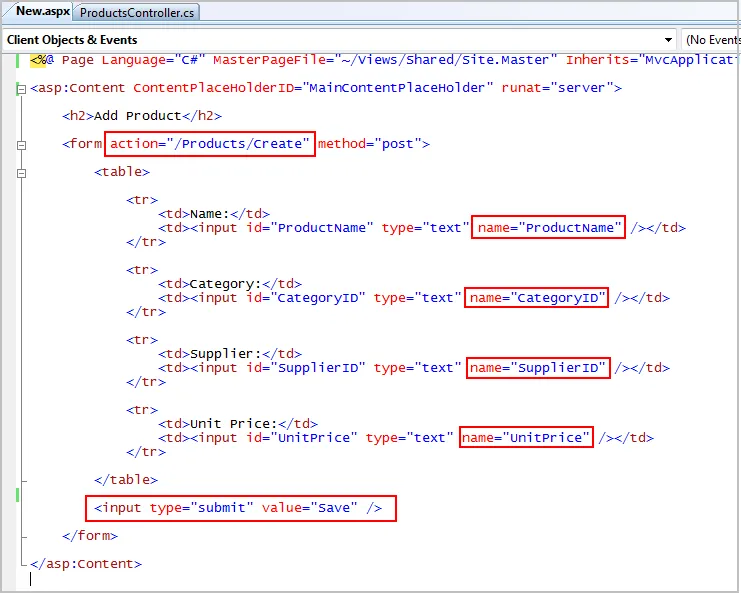Collapse the asp:Content outlining region

click(21, 89)
